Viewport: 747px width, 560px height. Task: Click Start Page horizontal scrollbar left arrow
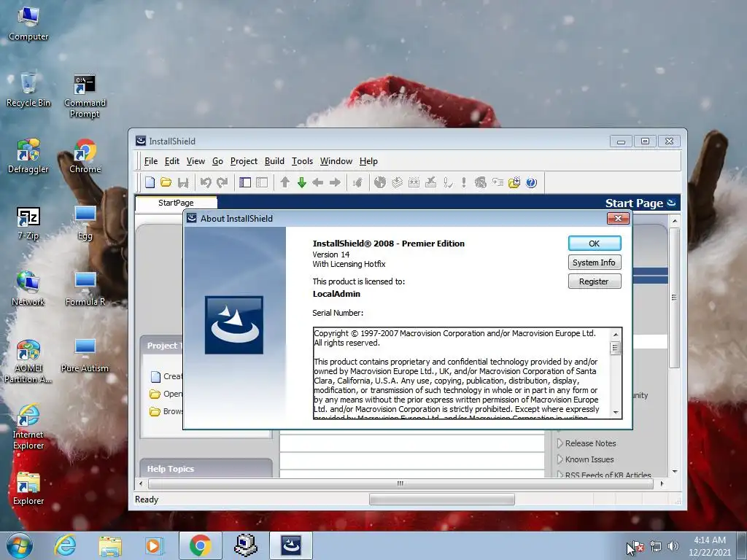[141, 484]
